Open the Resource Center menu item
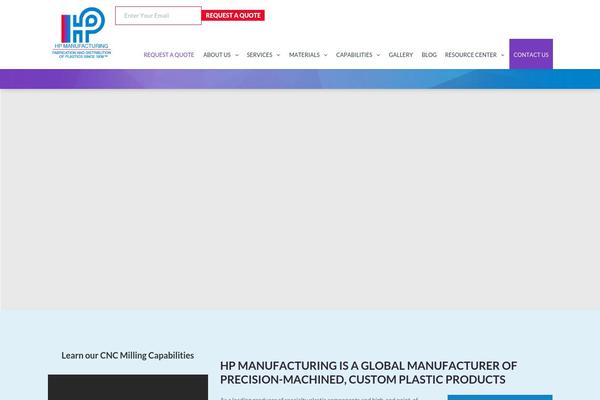This screenshot has width=600, height=400. point(471,55)
